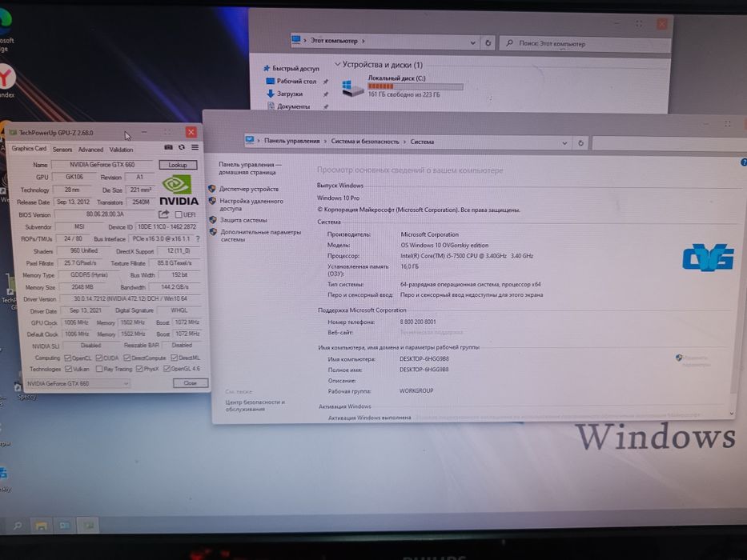Click the refresh icon in Этот компьютер window

(x=488, y=43)
